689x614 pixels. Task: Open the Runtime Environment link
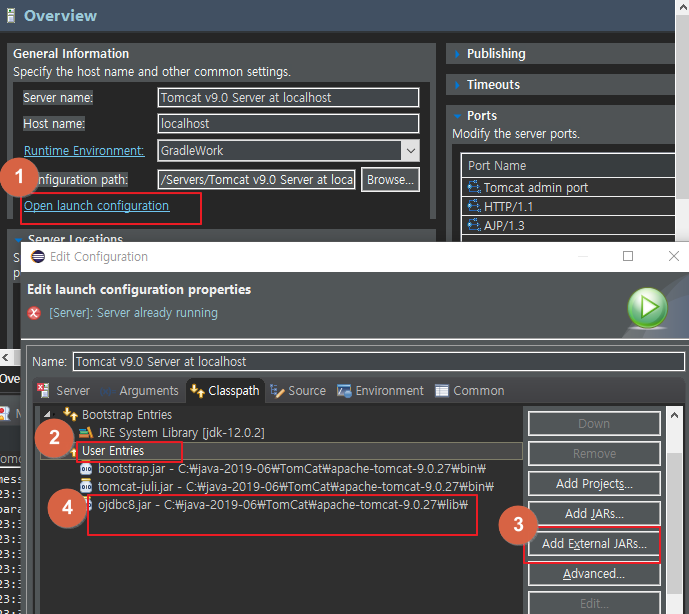(84, 151)
